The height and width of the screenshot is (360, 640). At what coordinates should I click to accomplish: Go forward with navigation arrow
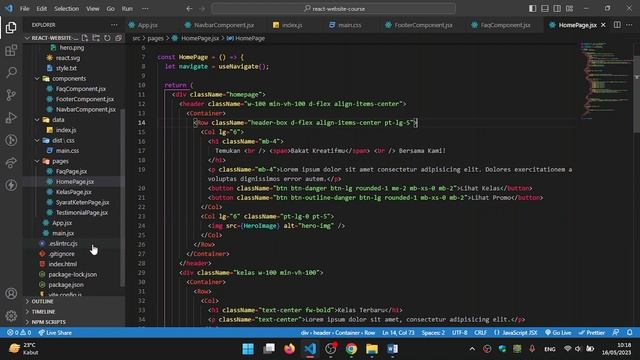point(202,9)
